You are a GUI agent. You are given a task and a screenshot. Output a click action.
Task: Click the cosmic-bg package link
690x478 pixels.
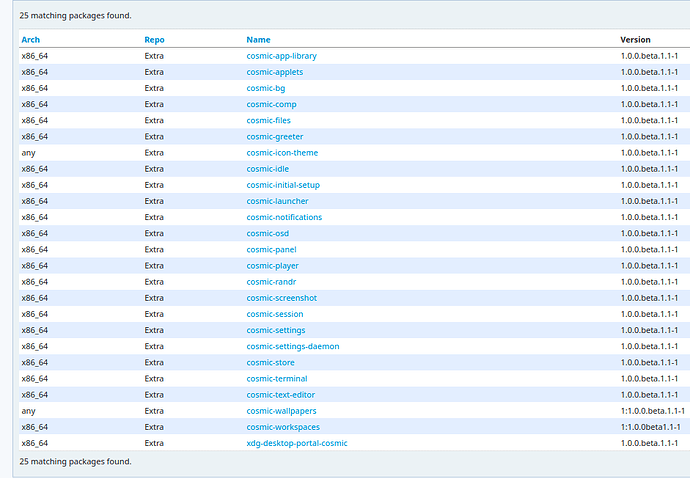point(265,88)
